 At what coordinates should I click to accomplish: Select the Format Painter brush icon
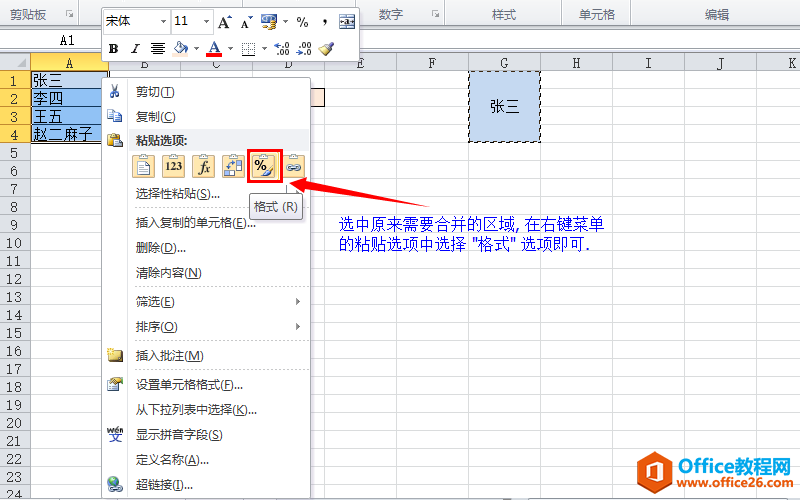[x=326, y=48]
